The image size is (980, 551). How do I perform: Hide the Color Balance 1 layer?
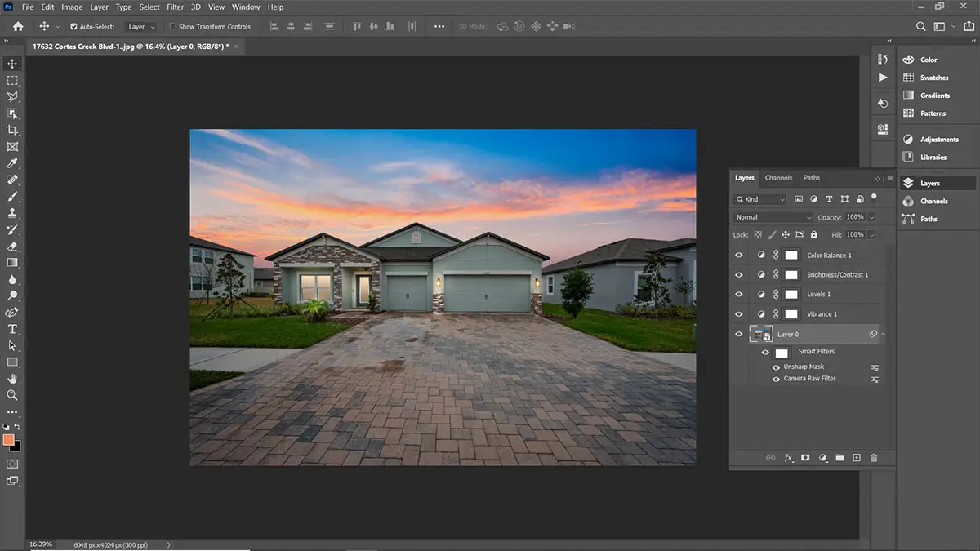[739, 256]
